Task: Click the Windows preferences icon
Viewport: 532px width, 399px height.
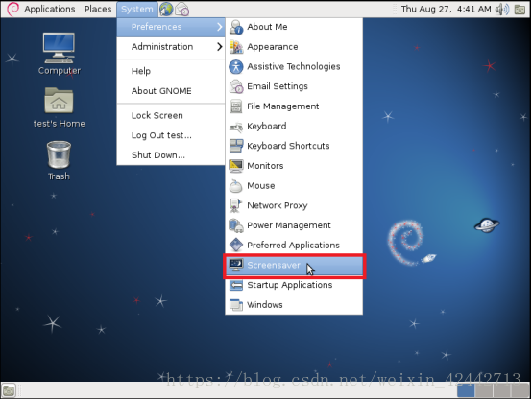Action: pyautogui.click(x=236, y=305)
